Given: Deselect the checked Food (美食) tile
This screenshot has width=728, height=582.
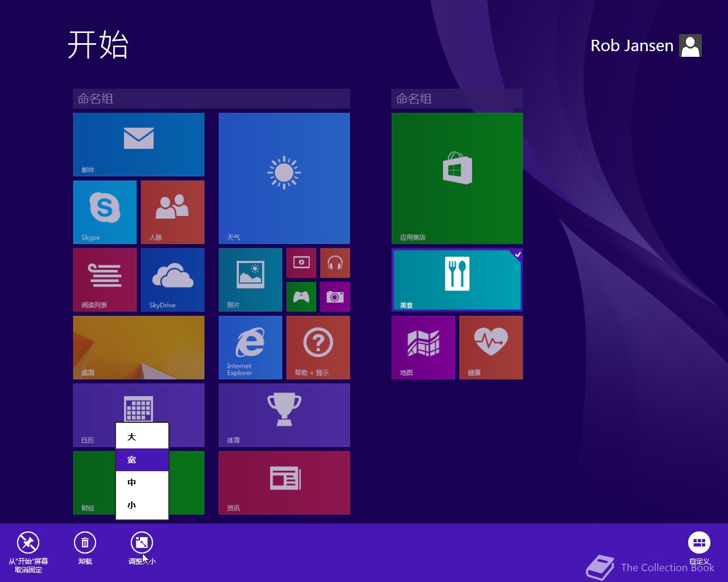Looking at the screenshot, I should click(x=457, y=280).
